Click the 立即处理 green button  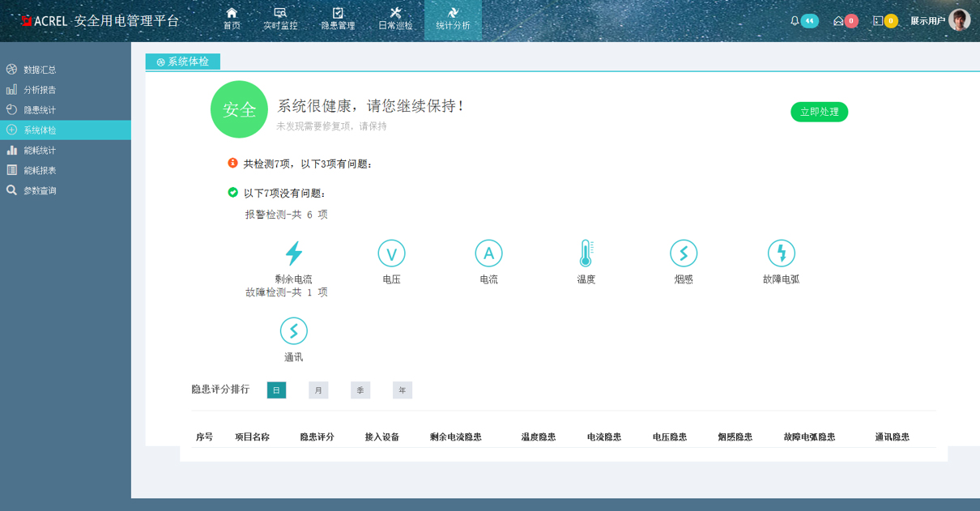pyautogui.click(x=819, y=112)
